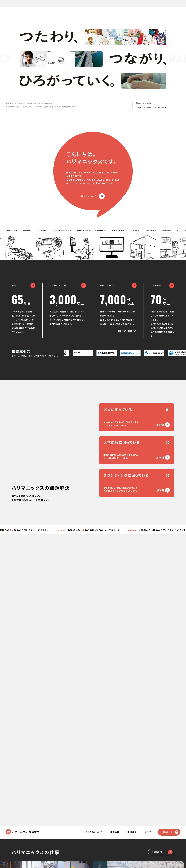Click the 主要取引先 heading
The width and height of the screenshot is (186, 868).
(x=21, y=351)
